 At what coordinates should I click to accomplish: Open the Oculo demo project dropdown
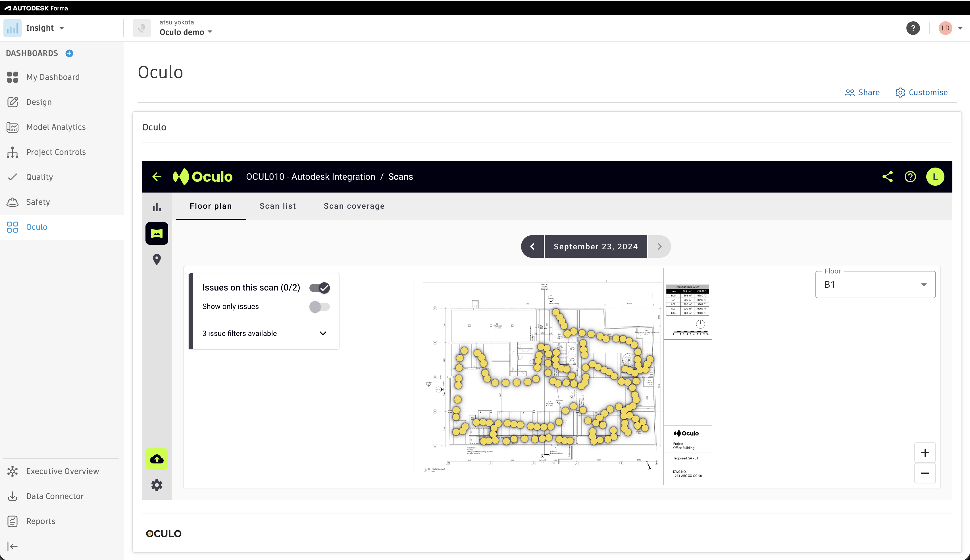click(186, 32)
